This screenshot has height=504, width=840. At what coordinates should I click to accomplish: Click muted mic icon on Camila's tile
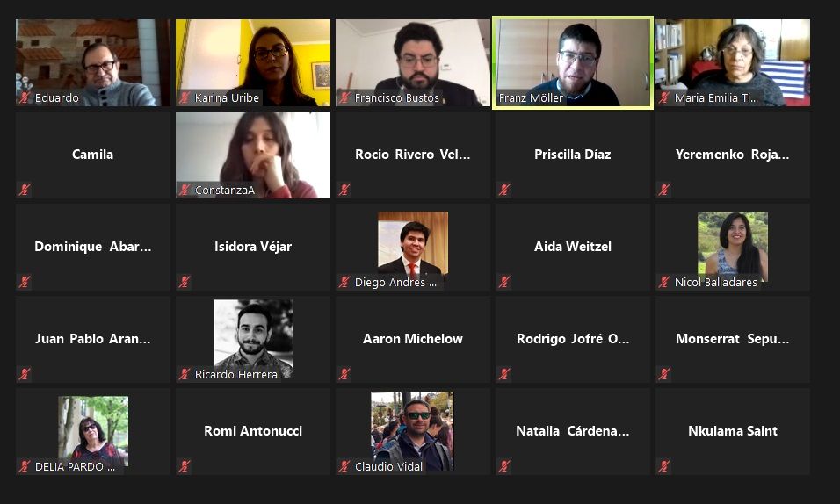coord(24,190)
